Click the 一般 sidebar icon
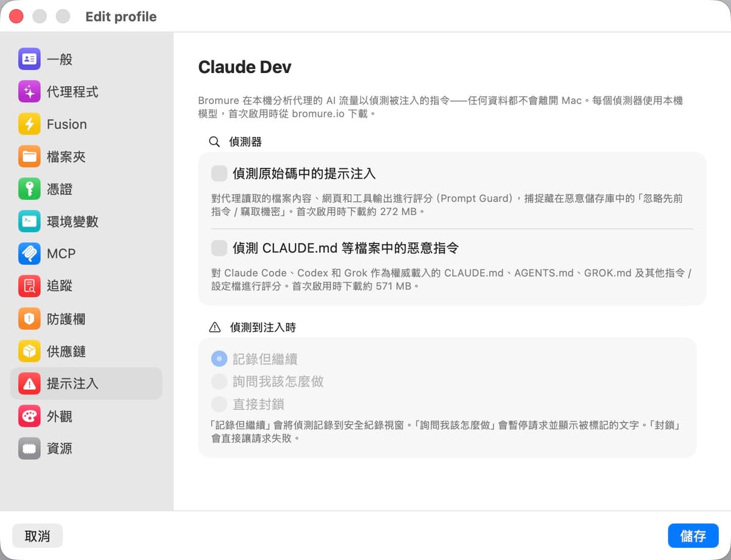Image resolution: width=731 pixels, height=560 pixels. pyautogui.click(x=29, y=59)
